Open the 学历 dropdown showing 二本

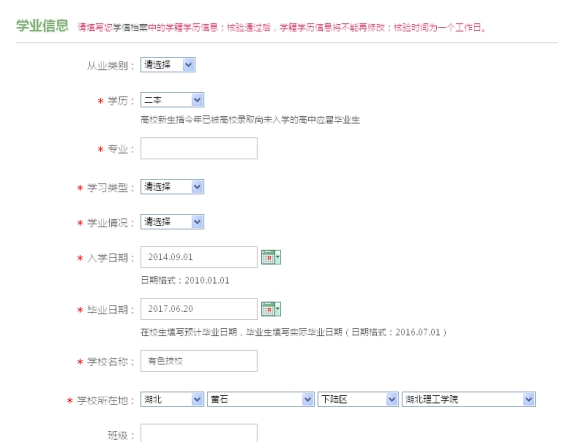point(172,100)
